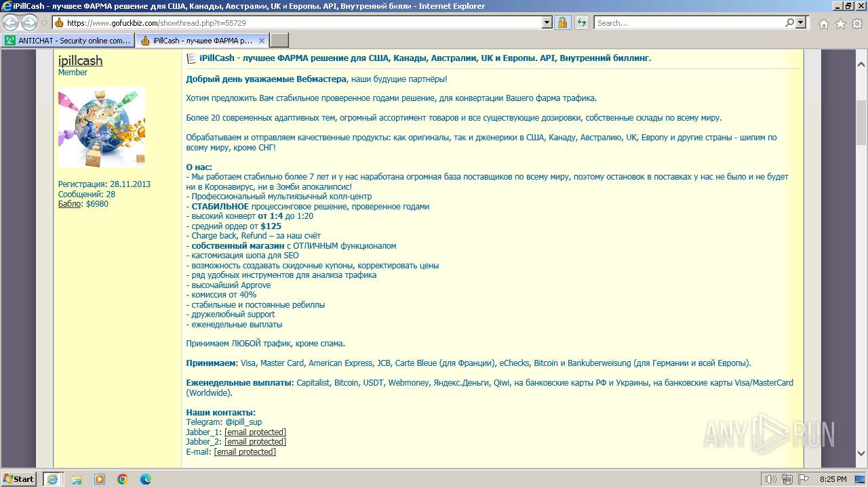Click the Сообщений: 28 text
This screenshot has height=488, width=868.
pos(87,194)
